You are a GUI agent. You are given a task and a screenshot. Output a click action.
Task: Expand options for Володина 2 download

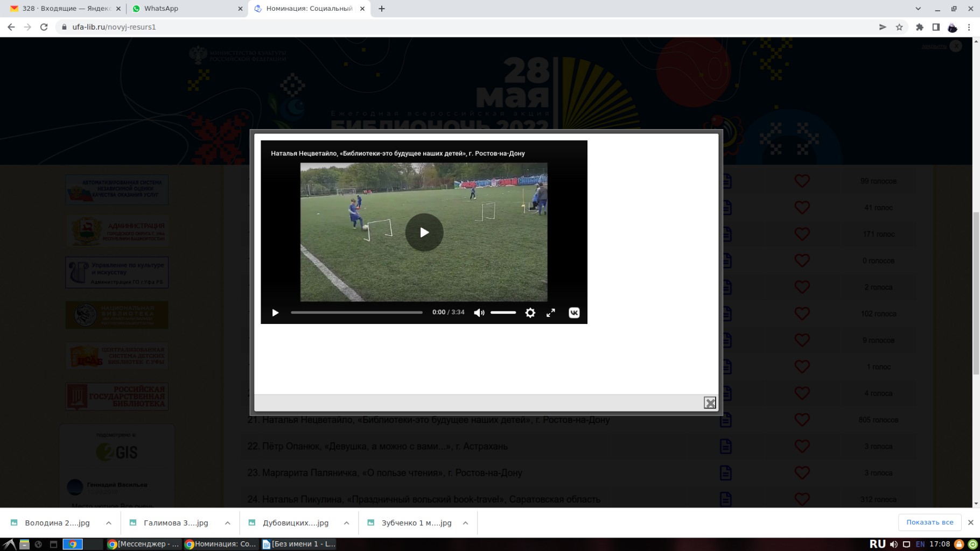(109, 523)
